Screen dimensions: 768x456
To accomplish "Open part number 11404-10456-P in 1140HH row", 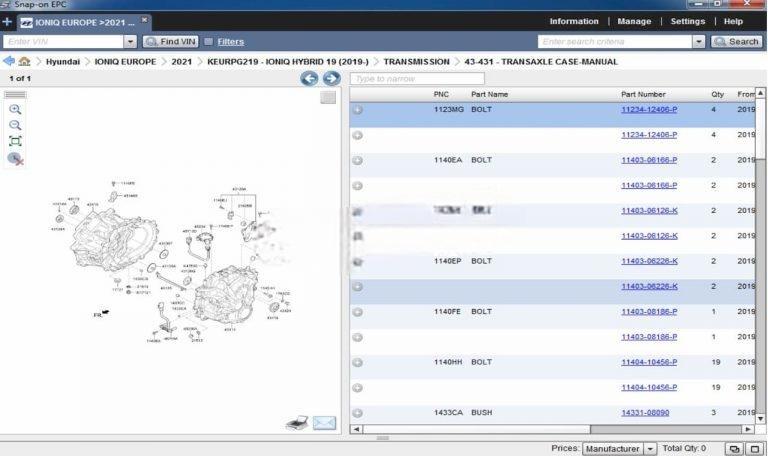I will point(649,362).
